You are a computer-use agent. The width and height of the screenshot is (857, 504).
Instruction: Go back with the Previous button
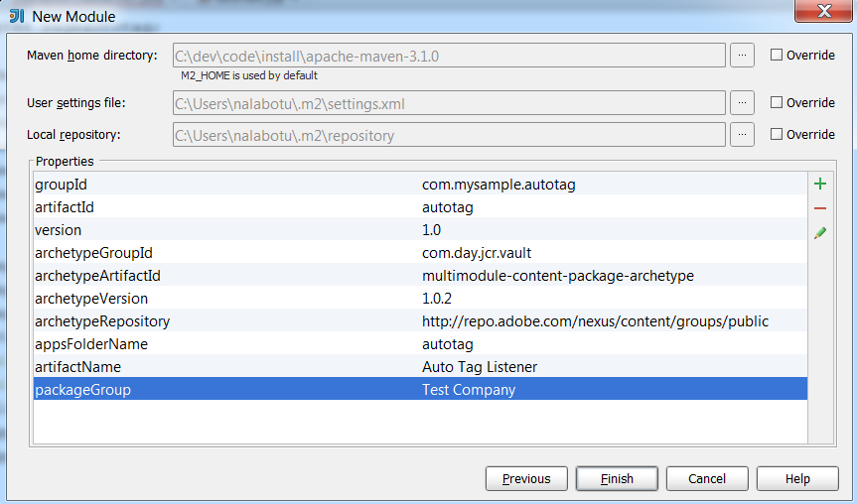tap(526, 478)
